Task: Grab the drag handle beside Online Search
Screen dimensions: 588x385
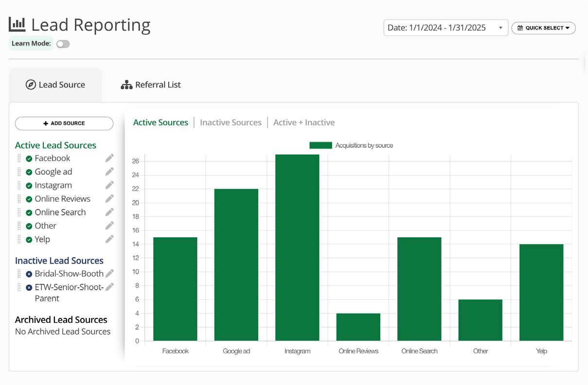Action: (x=19, y=212)
